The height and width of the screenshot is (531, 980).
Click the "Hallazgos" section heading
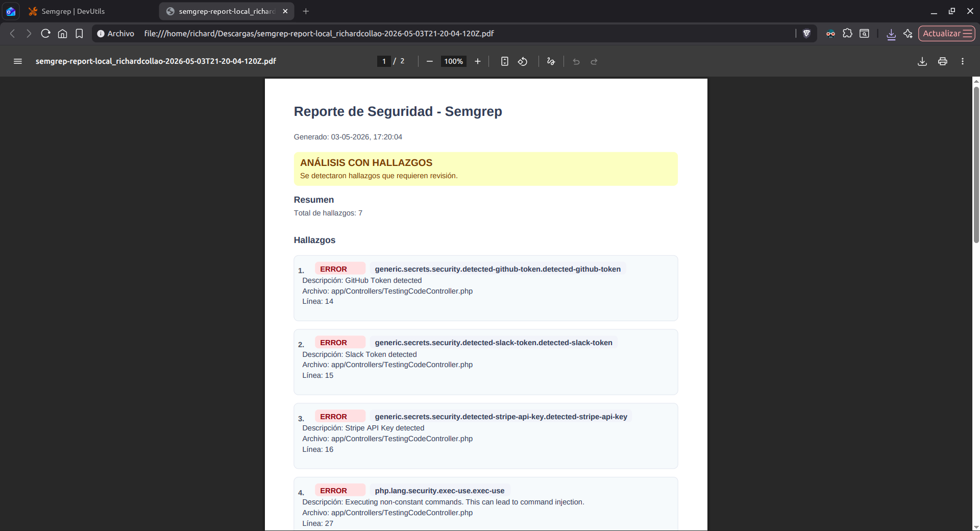314,240
